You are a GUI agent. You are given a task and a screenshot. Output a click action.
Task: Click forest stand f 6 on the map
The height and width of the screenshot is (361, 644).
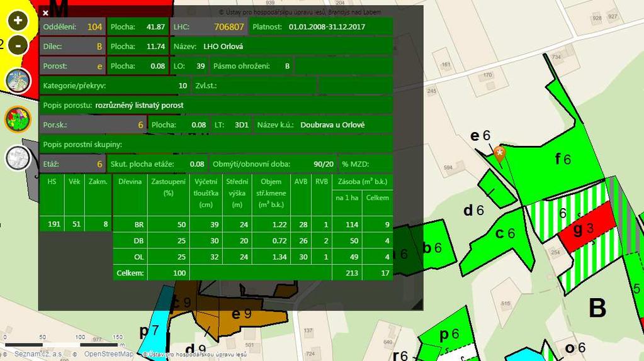pyautogui.click(x=563, y=158)
